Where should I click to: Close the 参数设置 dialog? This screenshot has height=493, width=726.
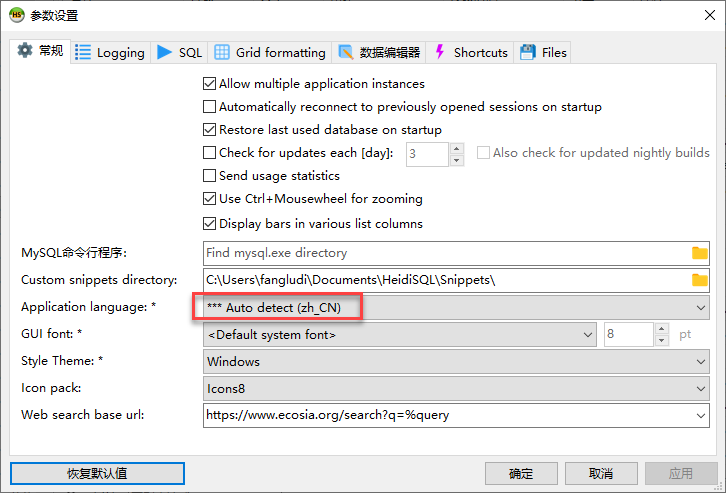pyautogui.click(x=709, y=15)
